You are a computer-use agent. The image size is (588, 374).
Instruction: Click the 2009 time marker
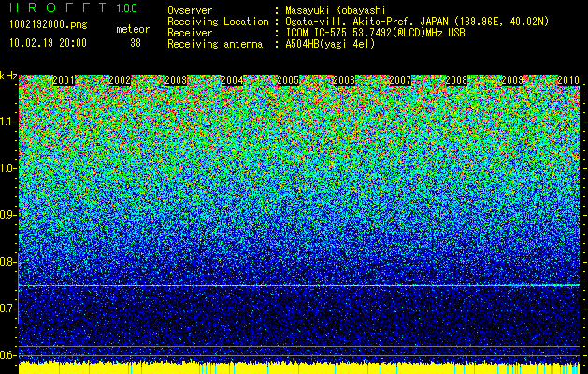click(x=512, y=80)
